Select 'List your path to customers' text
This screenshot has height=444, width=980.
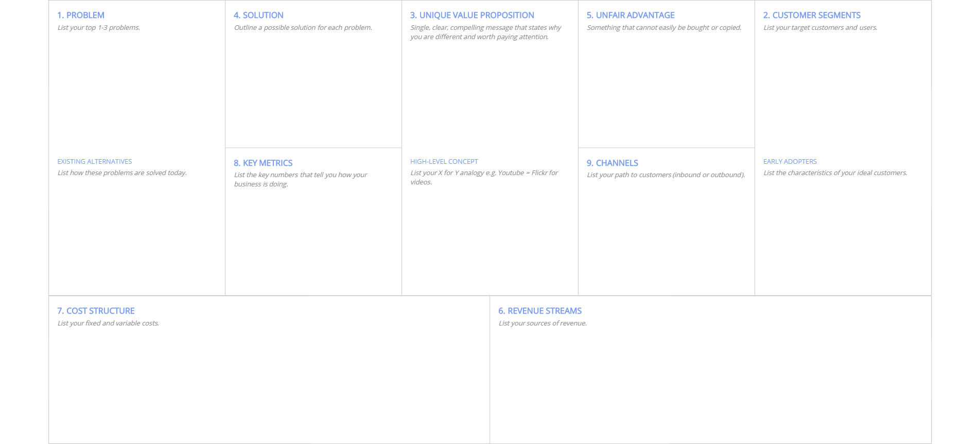pos(666,175)
